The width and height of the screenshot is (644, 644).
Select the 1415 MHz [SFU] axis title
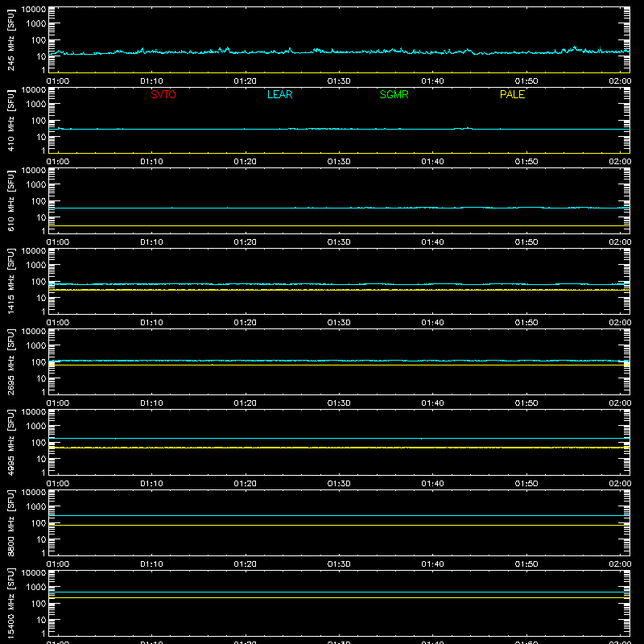tap(10, 281)
